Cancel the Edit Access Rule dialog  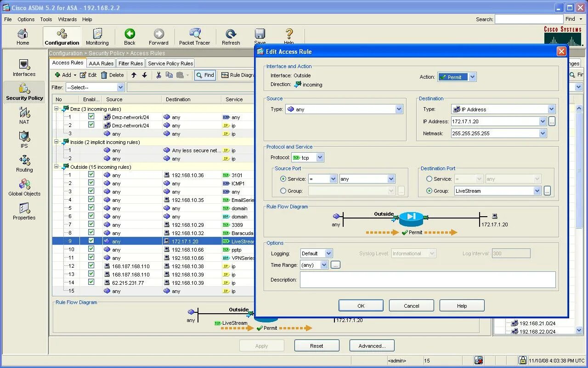[x=412, y=306]
